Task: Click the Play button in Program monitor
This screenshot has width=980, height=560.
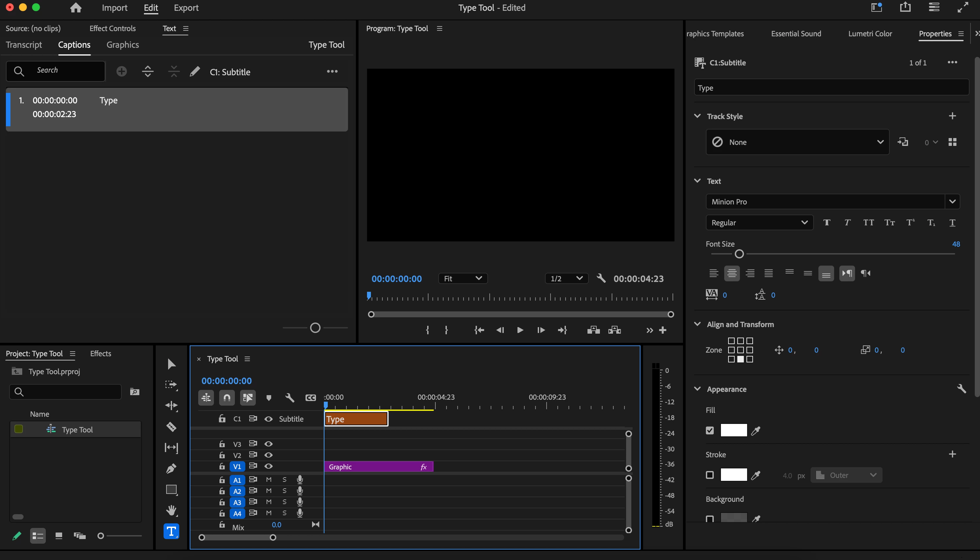Action: click(x=520, y=330)
